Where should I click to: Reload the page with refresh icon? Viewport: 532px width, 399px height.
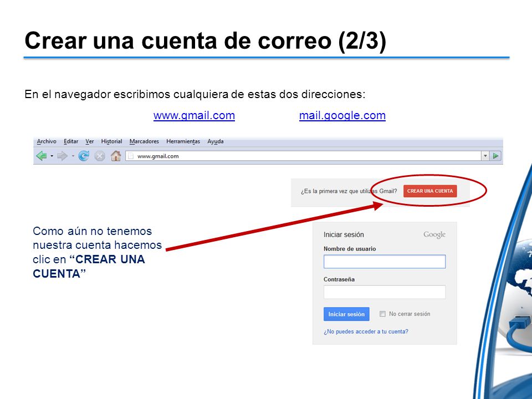pyautogui.click(x=84, y=156)
